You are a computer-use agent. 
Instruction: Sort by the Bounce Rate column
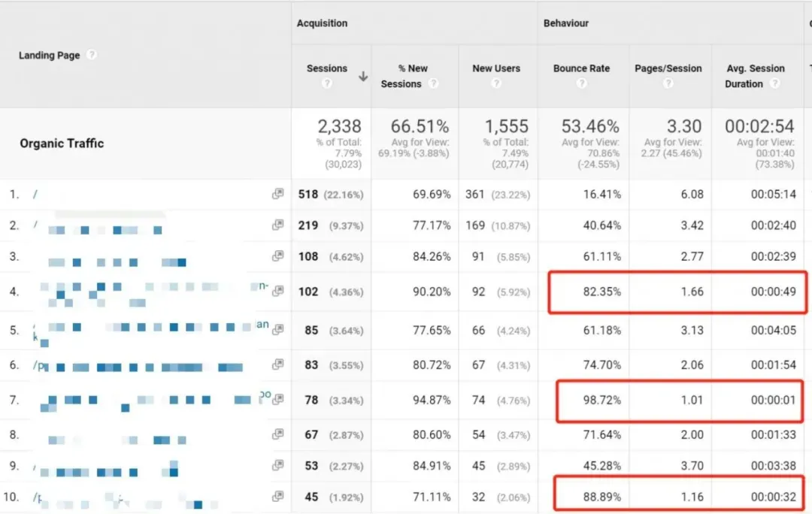tap(581, 68)
